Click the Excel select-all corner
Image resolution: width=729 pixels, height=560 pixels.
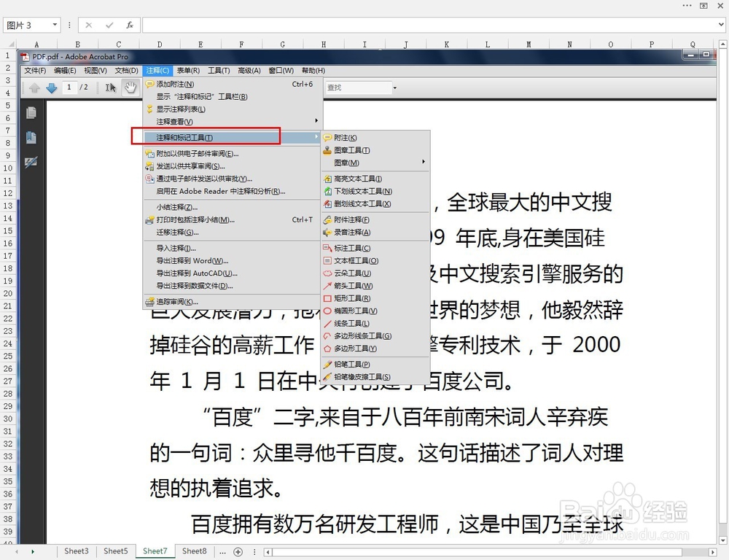(8, 44)
